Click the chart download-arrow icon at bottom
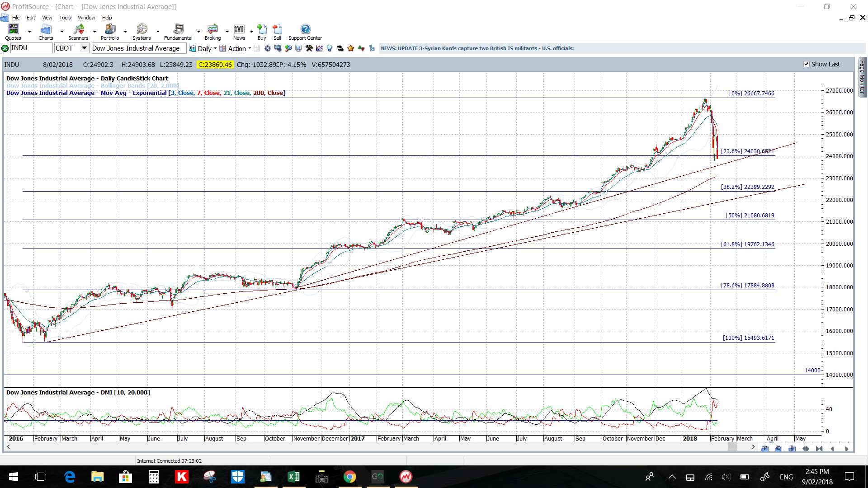The height and width of the screenshot is (488, 868). [x=792, y=449]
